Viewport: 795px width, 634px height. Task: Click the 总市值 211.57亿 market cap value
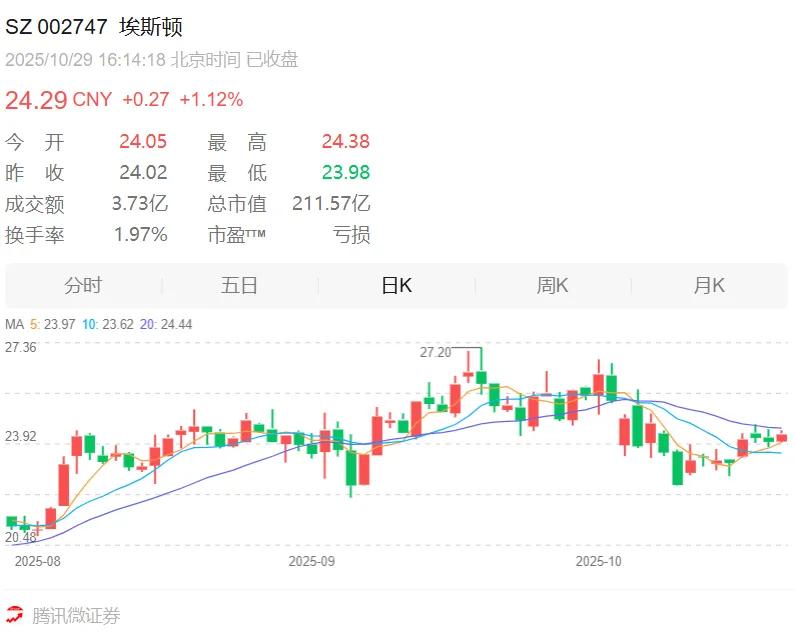coord(331,203)
